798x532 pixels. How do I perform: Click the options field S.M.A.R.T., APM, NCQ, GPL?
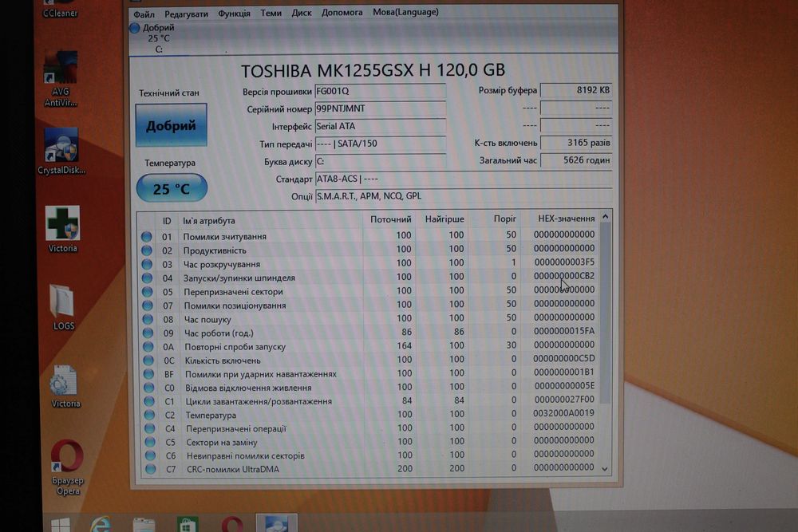(x=463, y=196)
